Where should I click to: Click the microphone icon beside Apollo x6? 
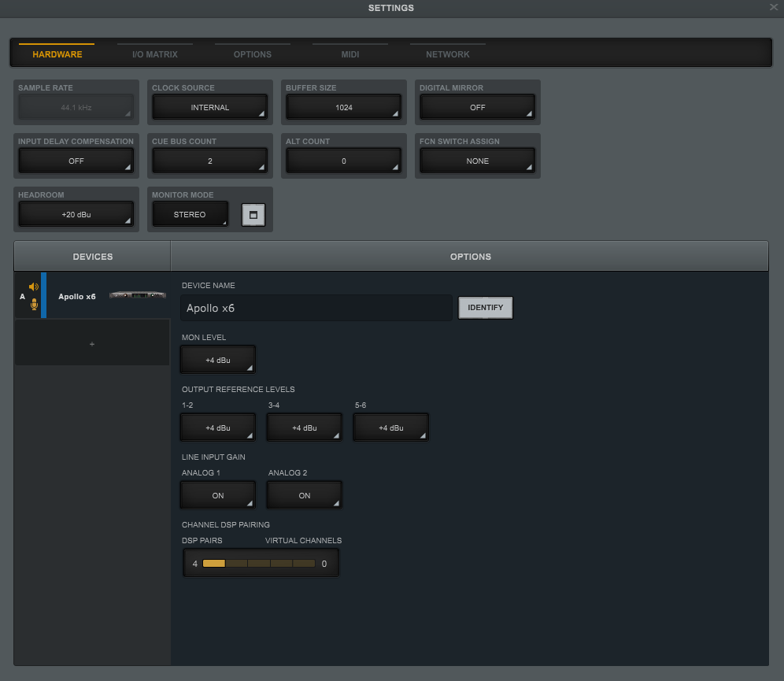click(33, 304)
